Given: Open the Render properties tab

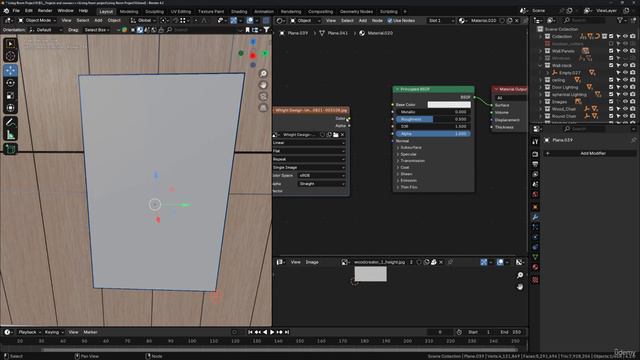Looking at the screenshot, I should coord(535,154).
